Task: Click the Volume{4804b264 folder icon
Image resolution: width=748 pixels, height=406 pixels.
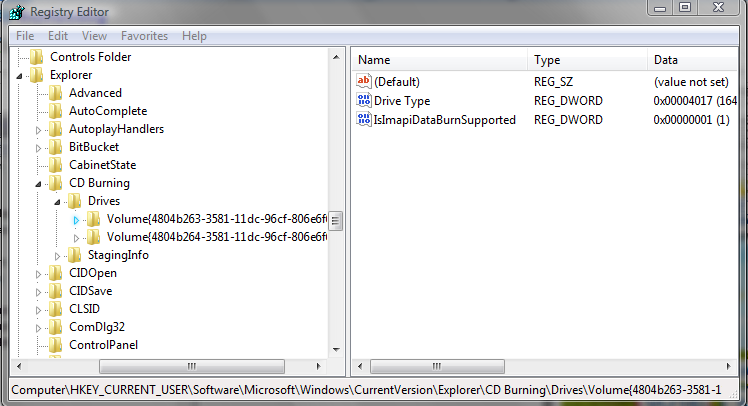Action: click(93, 237)
